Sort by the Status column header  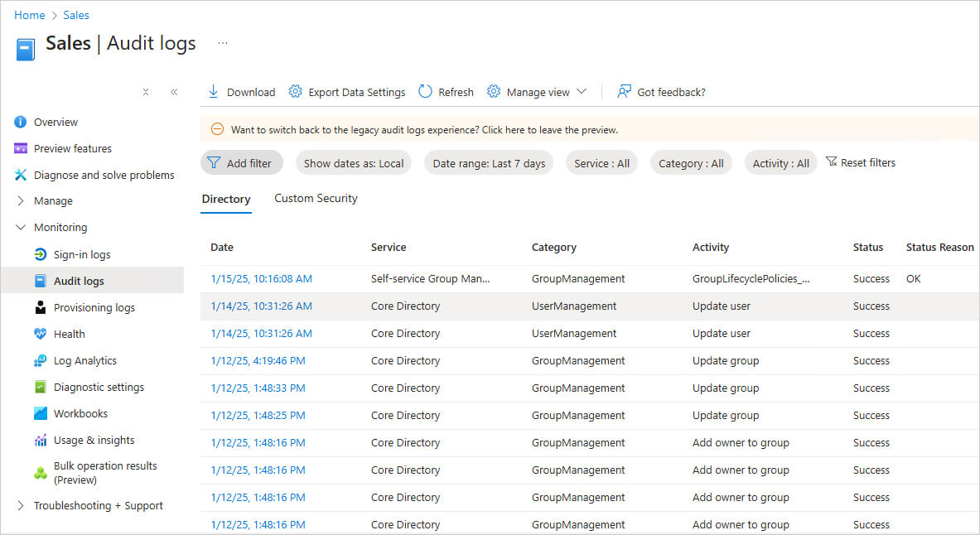click(x=868, y=247)
